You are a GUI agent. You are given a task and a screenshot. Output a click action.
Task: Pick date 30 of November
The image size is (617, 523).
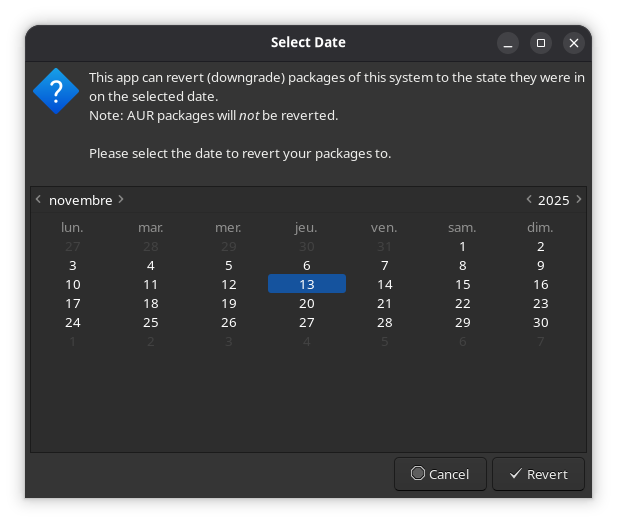[x=540, y=322]
